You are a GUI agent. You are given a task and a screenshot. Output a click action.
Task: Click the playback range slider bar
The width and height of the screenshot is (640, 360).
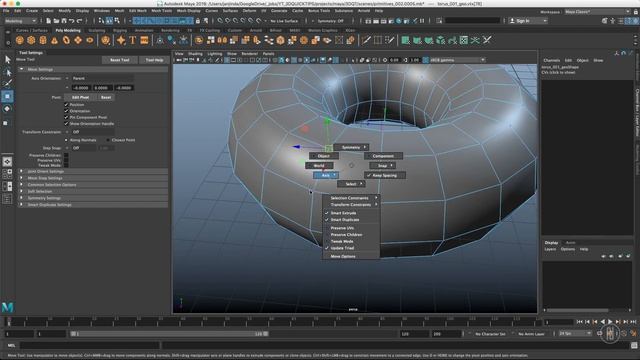pyautogui.click(x=169, y=334)
